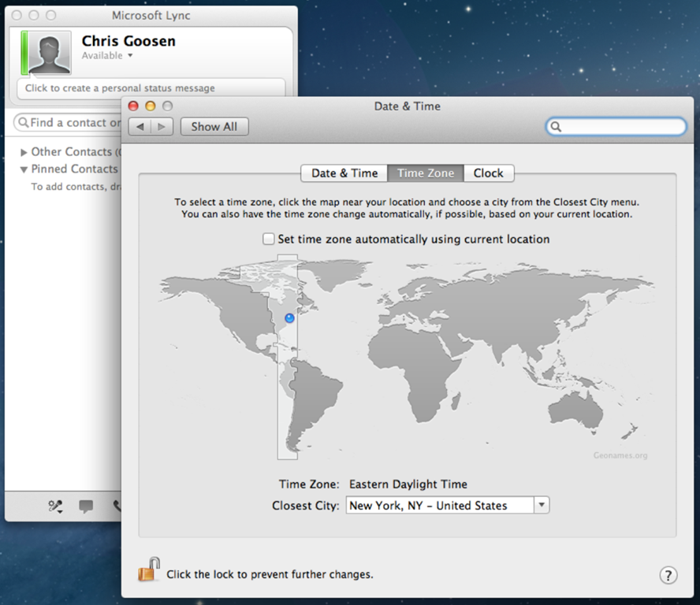Image resolution: width=700 pixels, height=605 pixels.
Task: Switch to the Date & Time tab
Action: [344, 173]
